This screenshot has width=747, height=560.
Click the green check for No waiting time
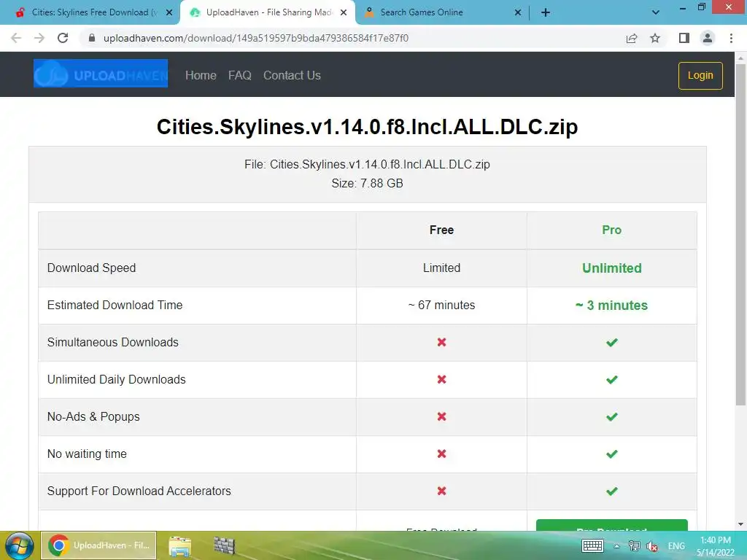[612, 454]
